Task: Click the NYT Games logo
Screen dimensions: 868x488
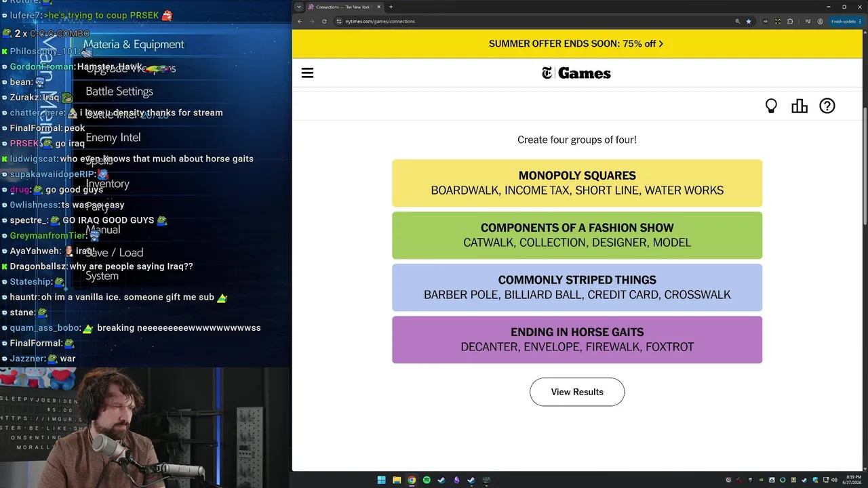Action: click(576, 73)
